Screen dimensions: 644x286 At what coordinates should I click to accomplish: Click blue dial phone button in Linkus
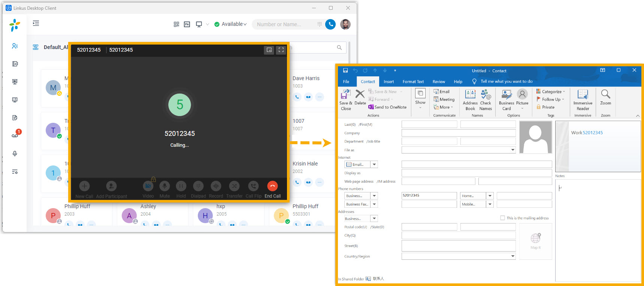330,24
